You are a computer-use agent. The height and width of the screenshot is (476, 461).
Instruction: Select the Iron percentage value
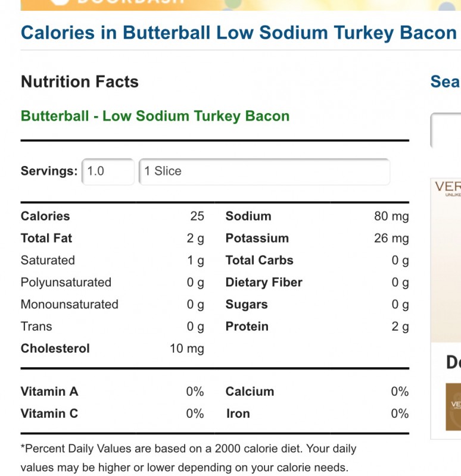[400, 414]
